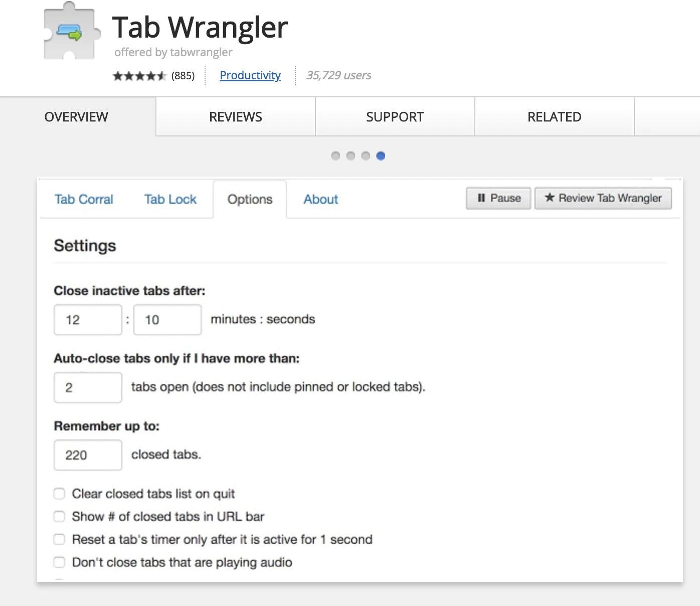Enable Clear closed tabs list on quit
This screenshot has width=700, height=606.
coord(59,494)
